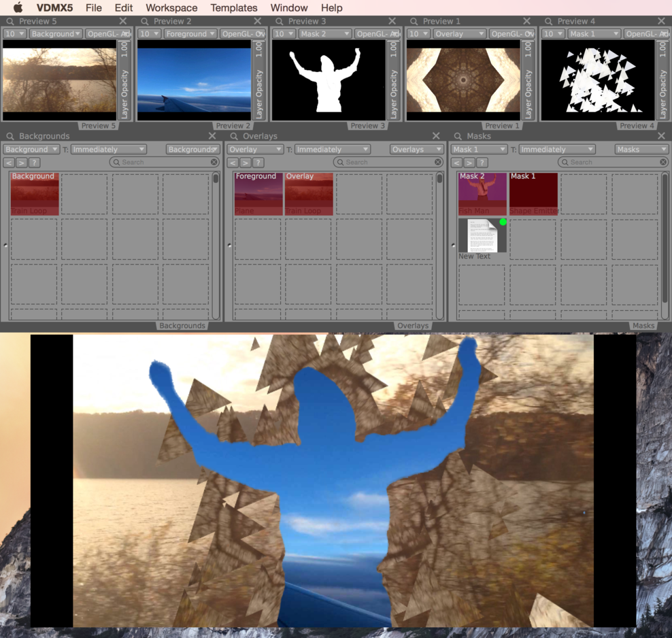Open the File menu

point(93,7)
